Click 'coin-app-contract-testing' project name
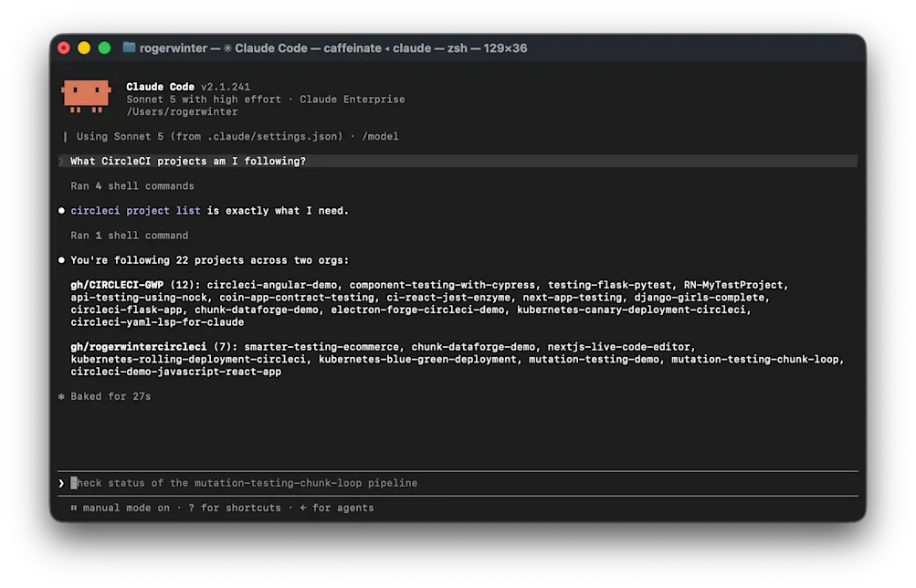The height and width of the screenshot is (588, 916). point(297,298)
